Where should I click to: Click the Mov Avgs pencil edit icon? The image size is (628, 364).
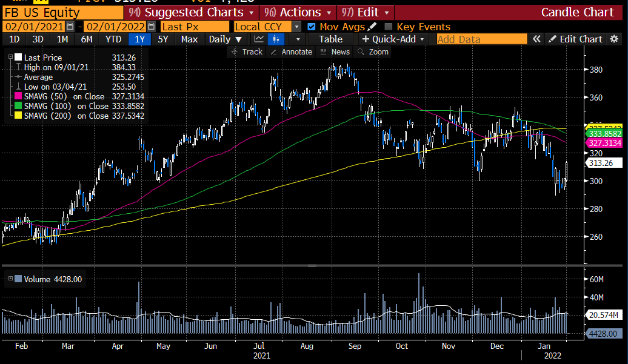click(372, 27)
